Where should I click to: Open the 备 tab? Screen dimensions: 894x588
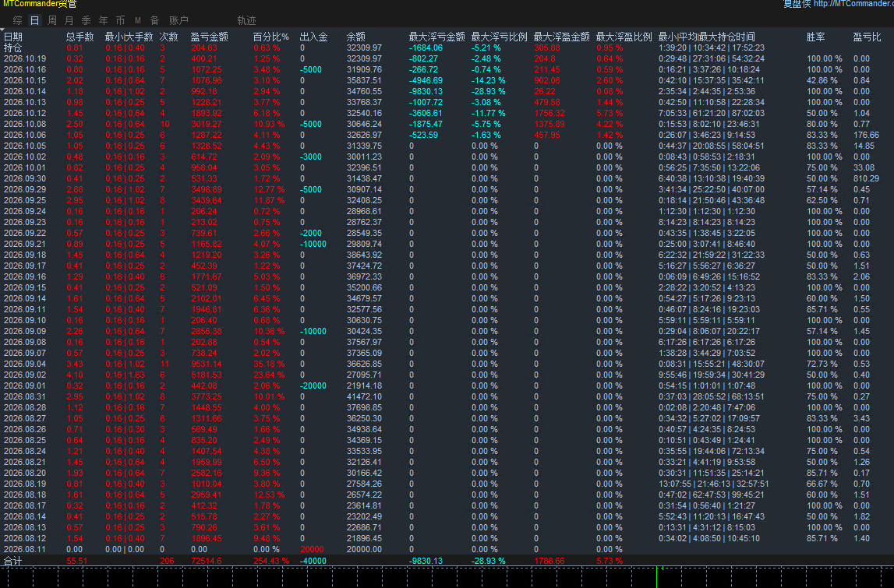(154, 20)
